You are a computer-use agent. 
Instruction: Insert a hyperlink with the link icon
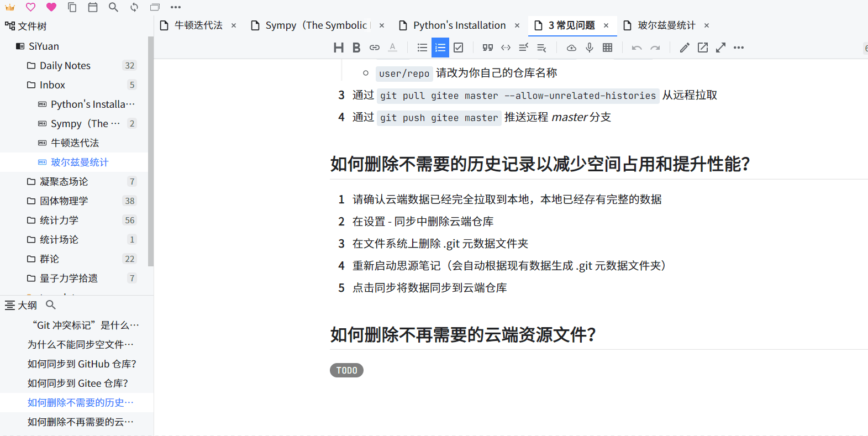coord(375,48)
